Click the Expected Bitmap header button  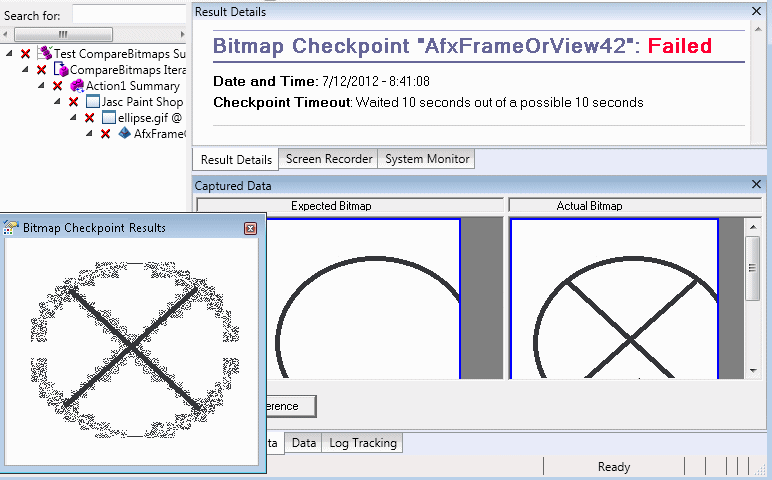[x=330, y=206]
